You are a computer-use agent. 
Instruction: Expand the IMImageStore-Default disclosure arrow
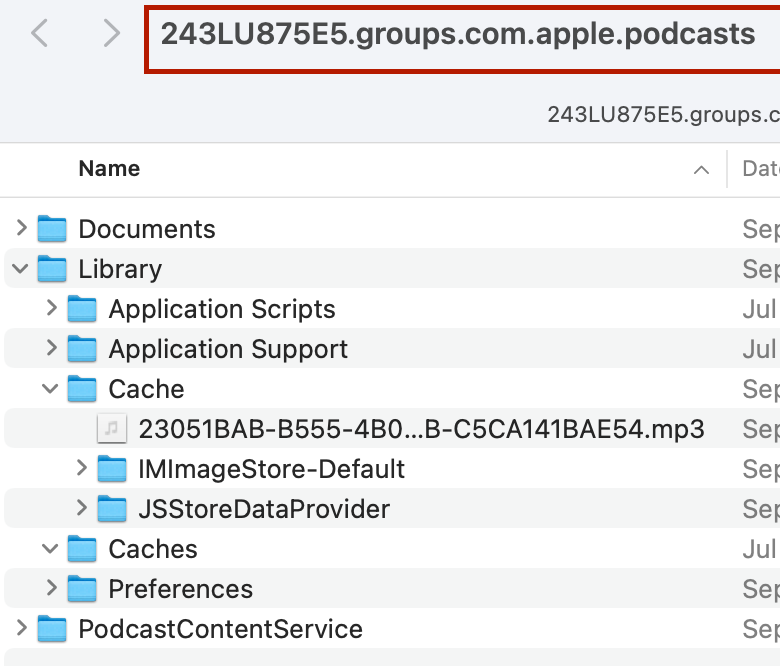click(82, 468)
